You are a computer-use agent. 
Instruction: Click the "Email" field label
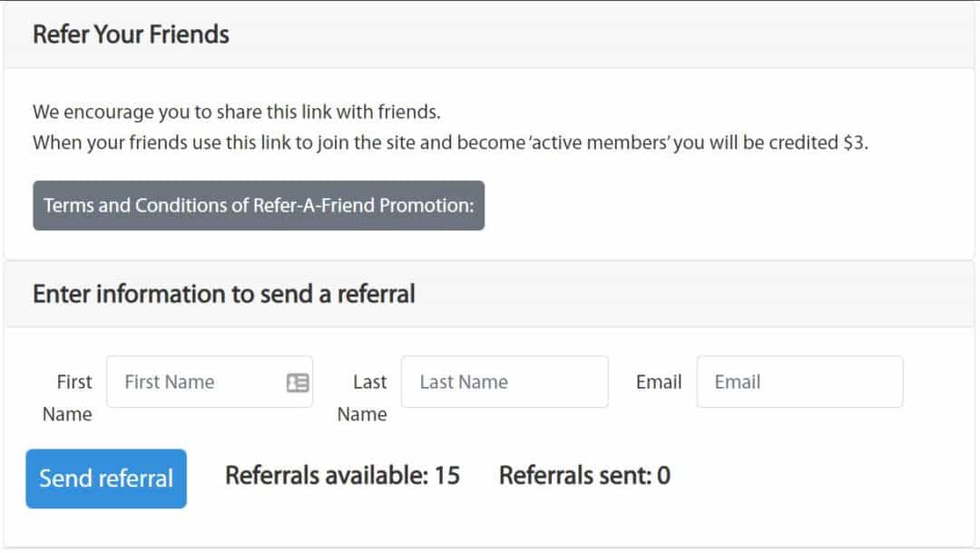[x=659, y=381]
